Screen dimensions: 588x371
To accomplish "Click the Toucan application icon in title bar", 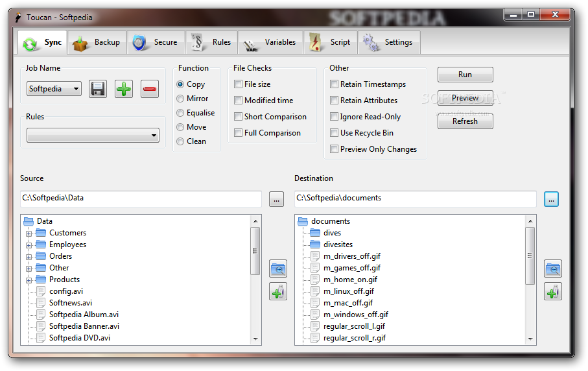I will coord(18,18).
